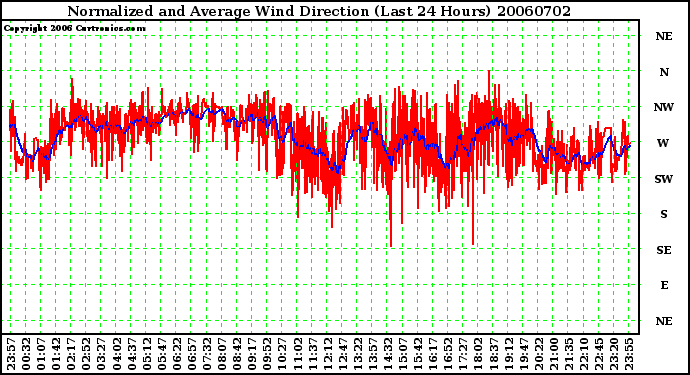This screenshot has width=690, height=375.
Task: Click the 06:22 time label
Action: click(x=177, y=354)
